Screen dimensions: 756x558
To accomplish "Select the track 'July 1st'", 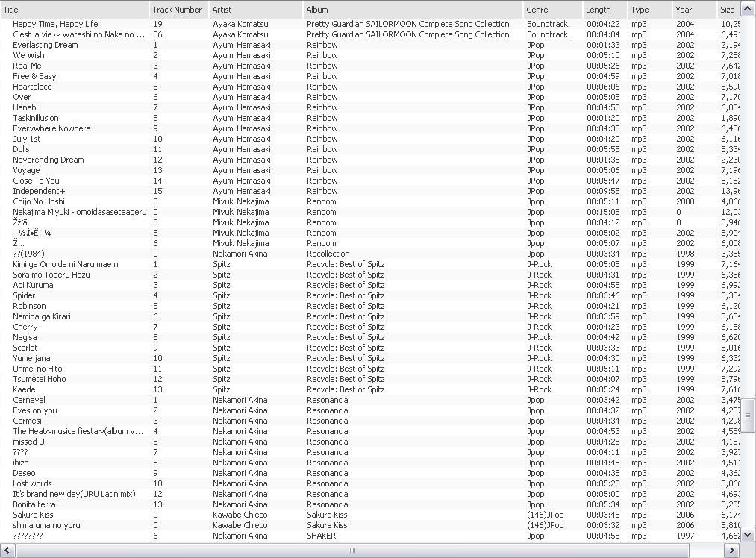I will coord(27,139).
